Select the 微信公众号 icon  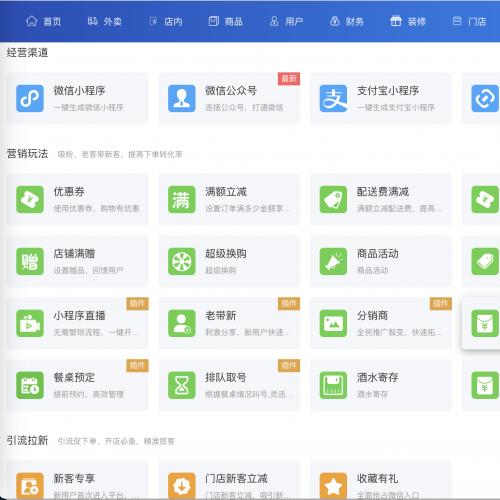pyautogui.click(x=182, y=98)
